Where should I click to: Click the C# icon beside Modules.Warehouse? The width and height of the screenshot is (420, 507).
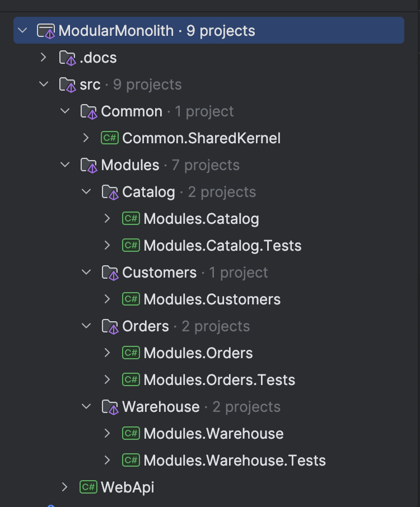(130, 433)
